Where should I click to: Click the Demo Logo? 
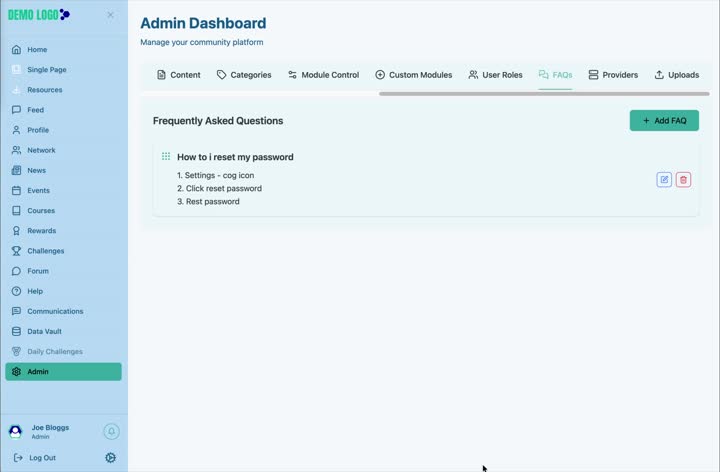39,15
